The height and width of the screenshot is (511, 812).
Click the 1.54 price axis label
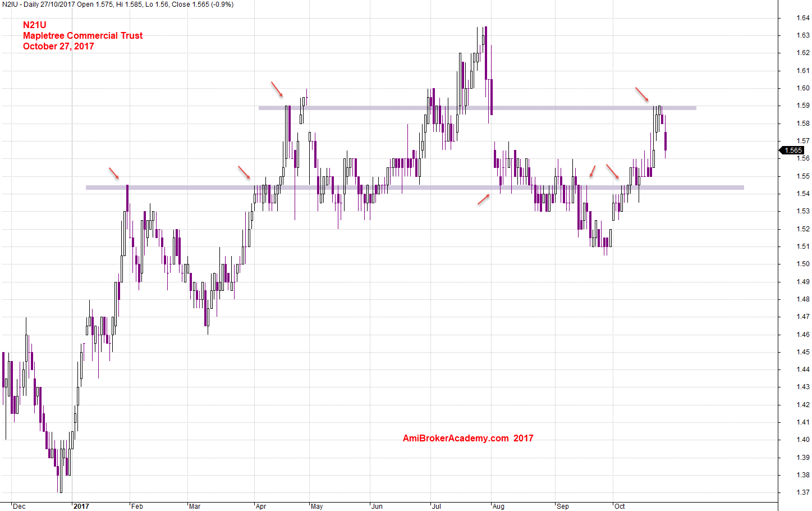pos(803,194)
